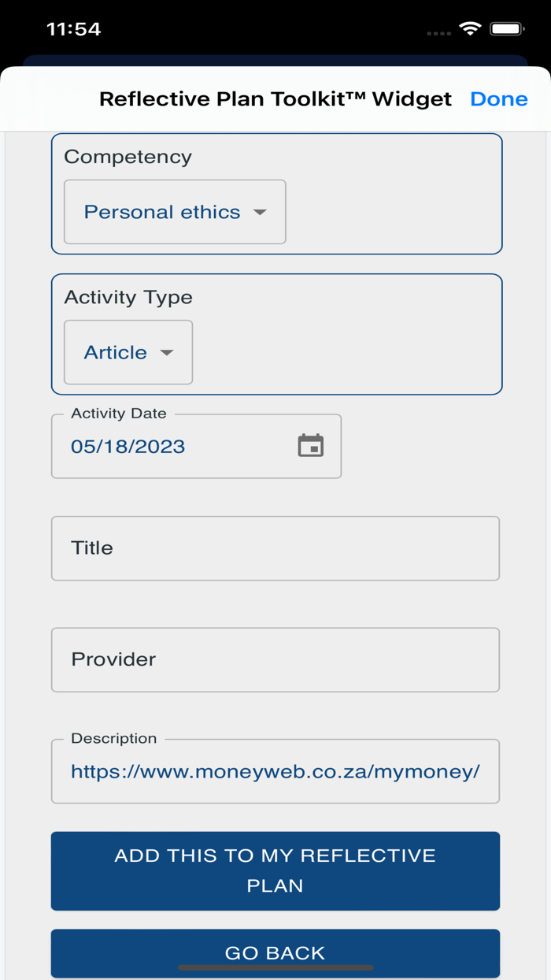Expand the Personal ethics selector chevron

click(260, 212)
